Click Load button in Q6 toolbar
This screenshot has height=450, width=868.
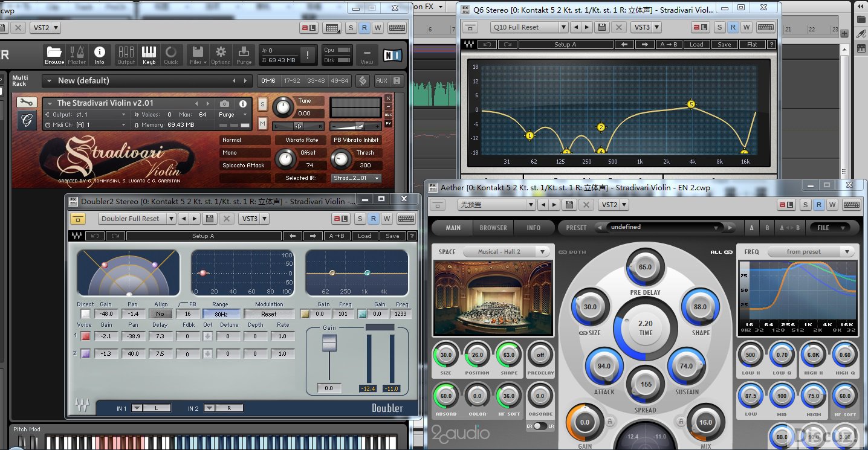(697, 44)
